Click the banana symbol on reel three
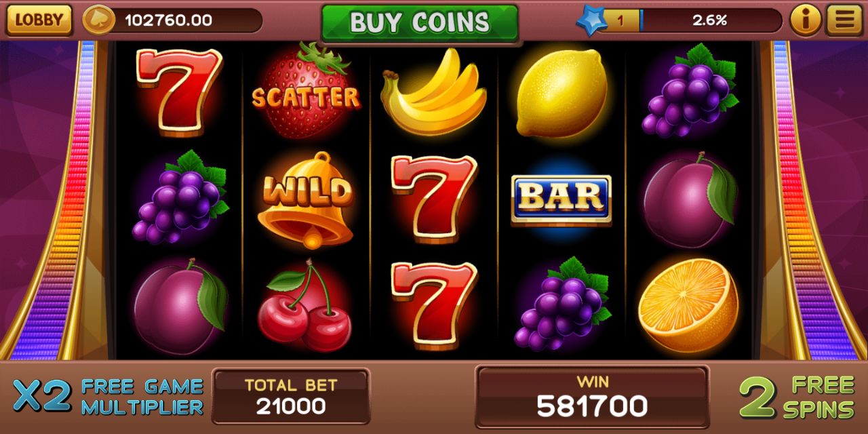This screenshot has width=868, height=434. [433, 92]
